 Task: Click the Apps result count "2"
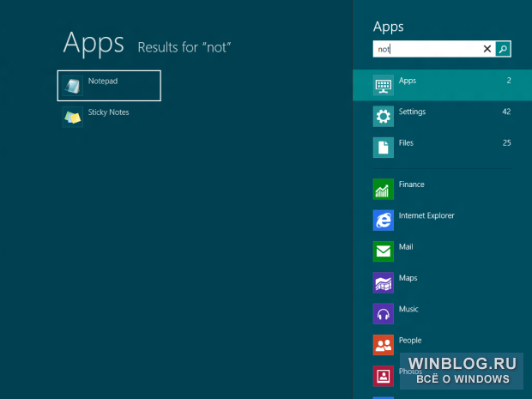click(509, 81)
